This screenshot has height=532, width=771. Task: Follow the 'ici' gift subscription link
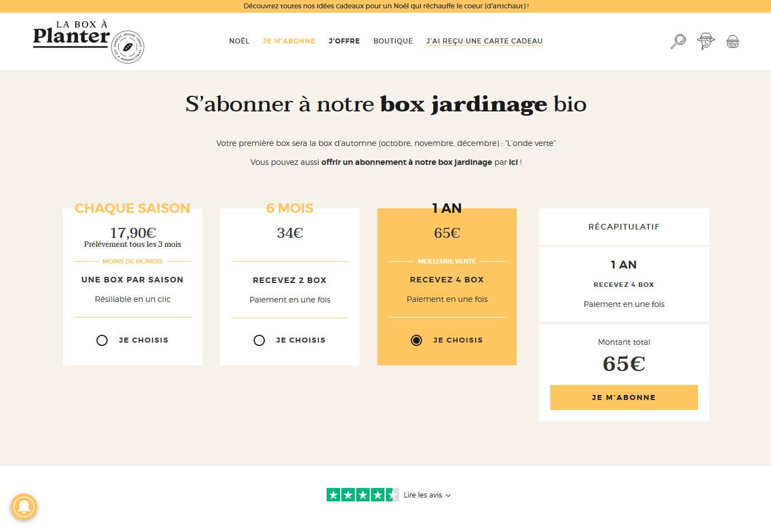click(513, 162)
